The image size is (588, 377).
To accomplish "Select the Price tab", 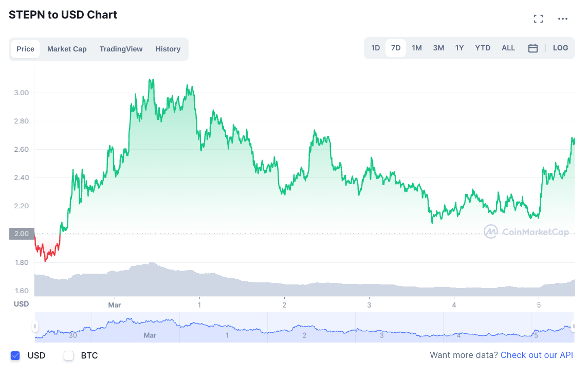I will pos(25,49).
